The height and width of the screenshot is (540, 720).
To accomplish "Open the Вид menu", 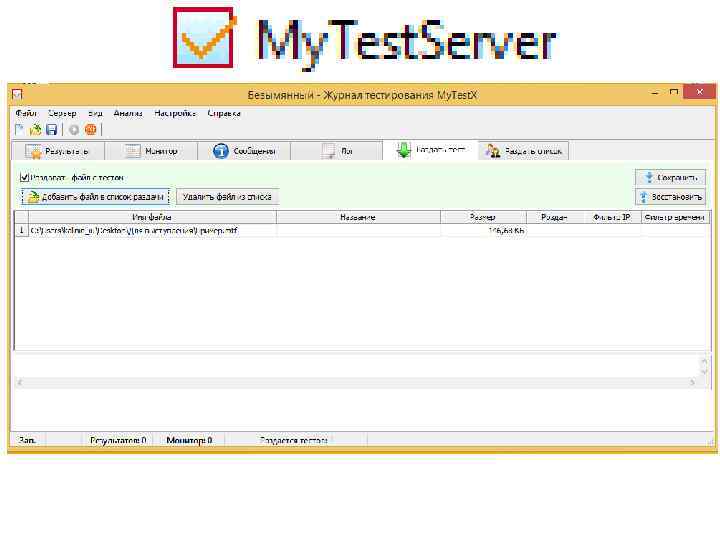I will pos(95,113).
